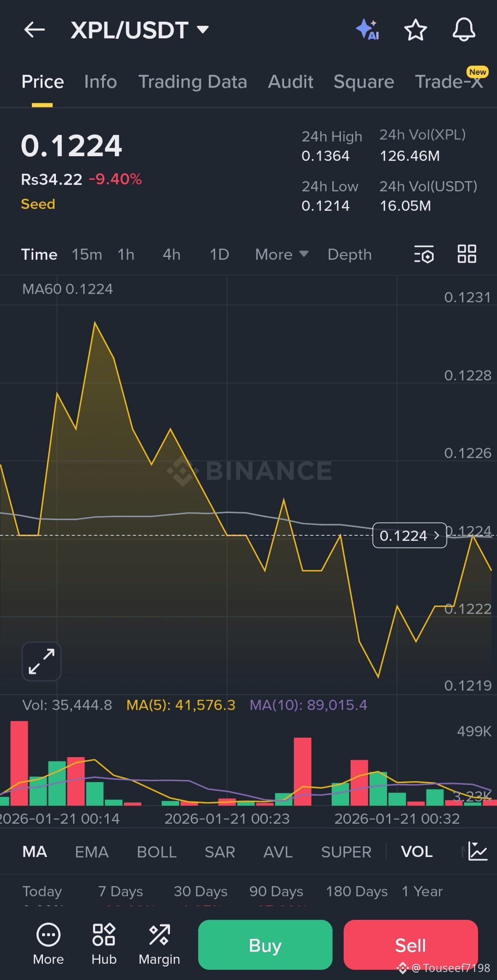Screen dimensions: 497x980
Task: Toggle the VOL indicator
Action: pos(417,851)
